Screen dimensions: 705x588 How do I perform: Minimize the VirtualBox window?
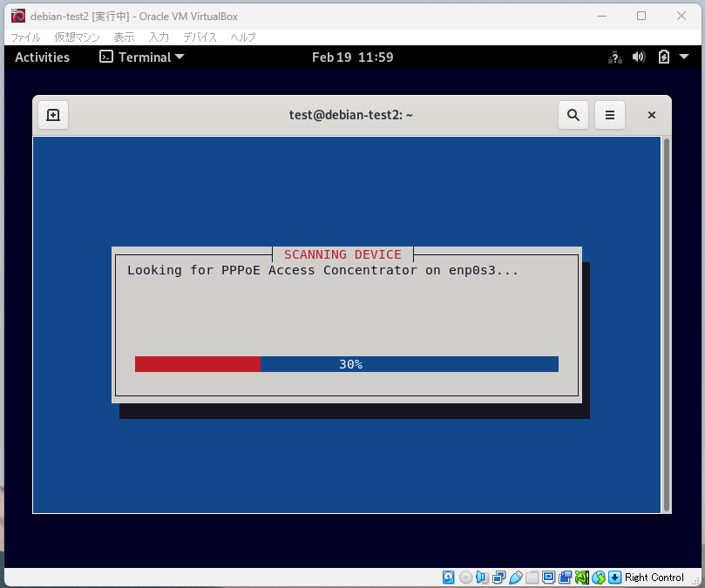(x=602, y=17)
